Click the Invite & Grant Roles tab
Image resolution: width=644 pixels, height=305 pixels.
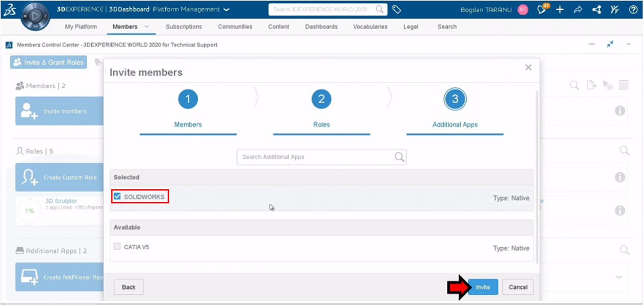pyautogui.click(x=48, y=62)
